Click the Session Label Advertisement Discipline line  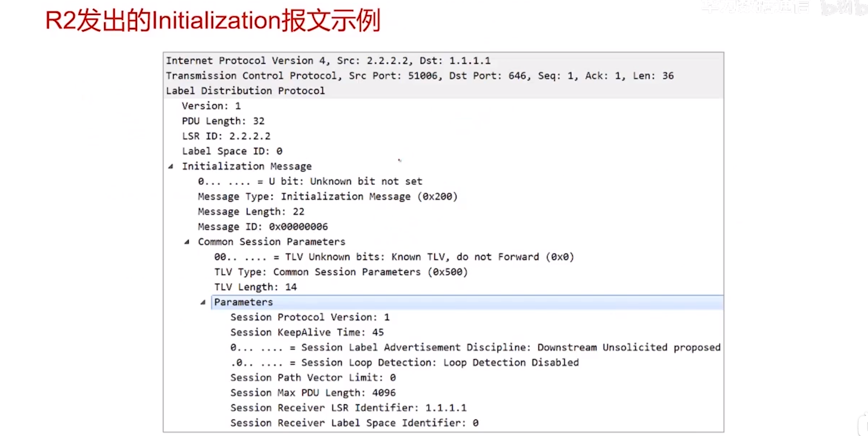[475, 347]
